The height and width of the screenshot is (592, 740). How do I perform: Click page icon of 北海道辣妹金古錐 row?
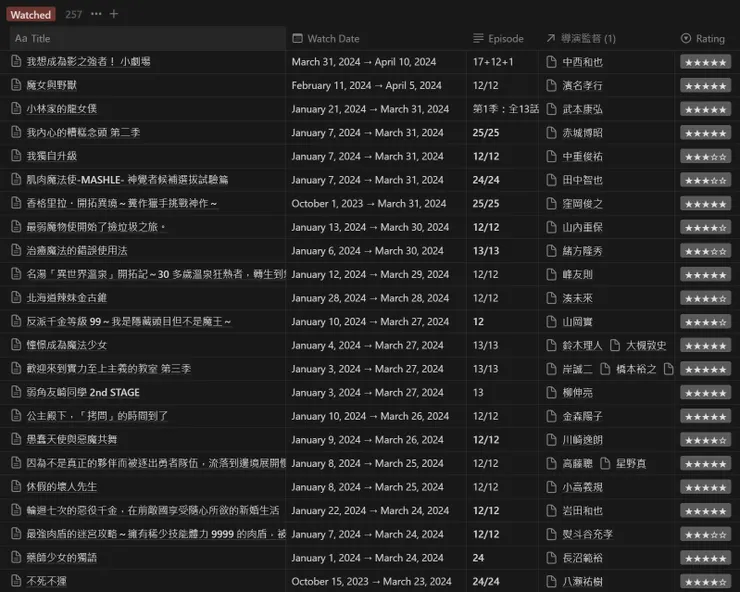[x=17, y=297]
